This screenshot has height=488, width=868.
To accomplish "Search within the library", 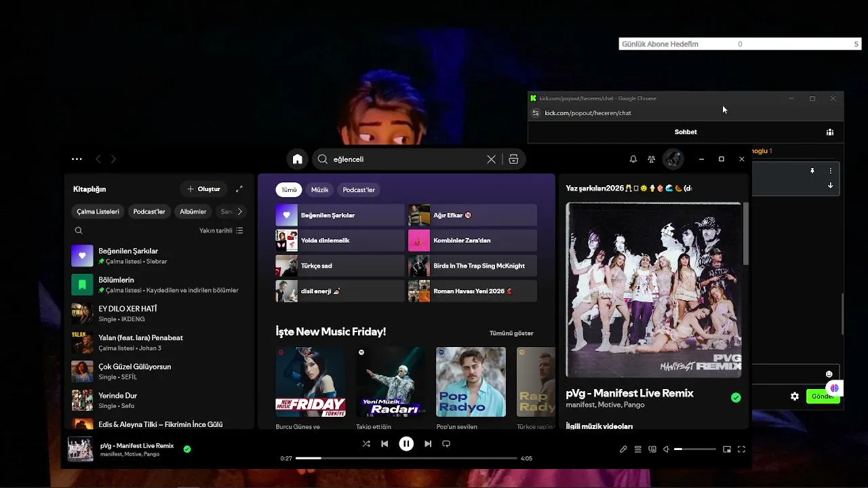I will [79, 230].
